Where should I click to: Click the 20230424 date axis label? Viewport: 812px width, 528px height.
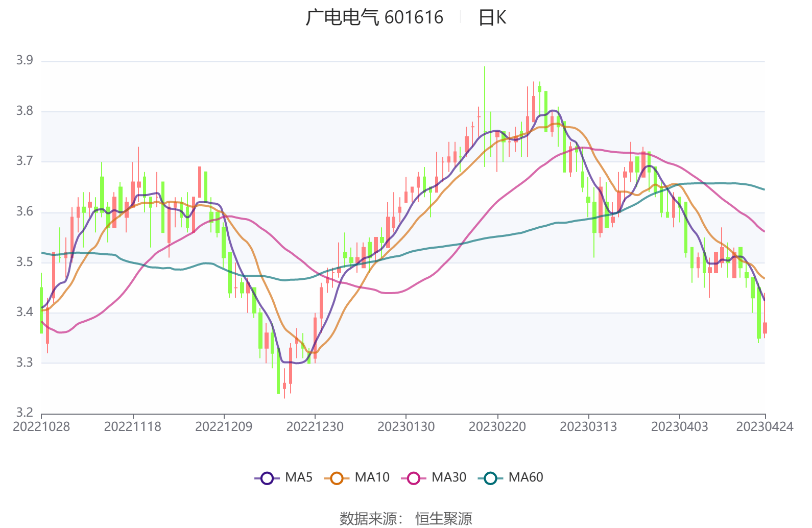(765, 427)
